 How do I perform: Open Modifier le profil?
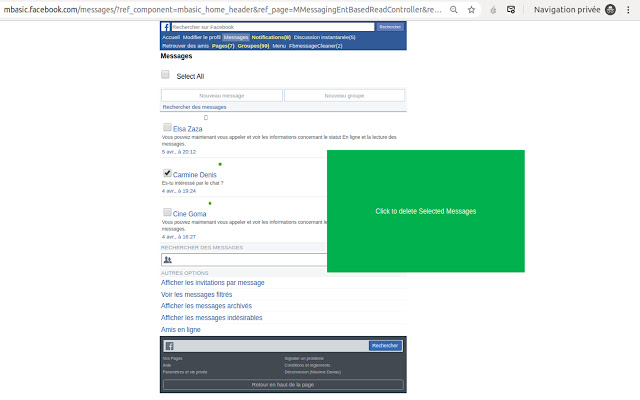[202, 37]
